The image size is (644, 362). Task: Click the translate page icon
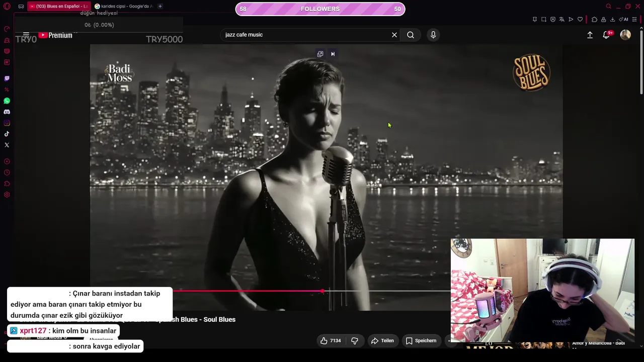click(x=562, y=20)
